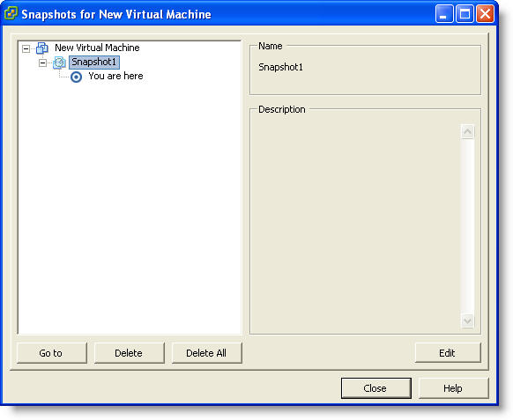513x420 pixels.
Task: Click the Delete All button
Action: (x=207, y=353)
